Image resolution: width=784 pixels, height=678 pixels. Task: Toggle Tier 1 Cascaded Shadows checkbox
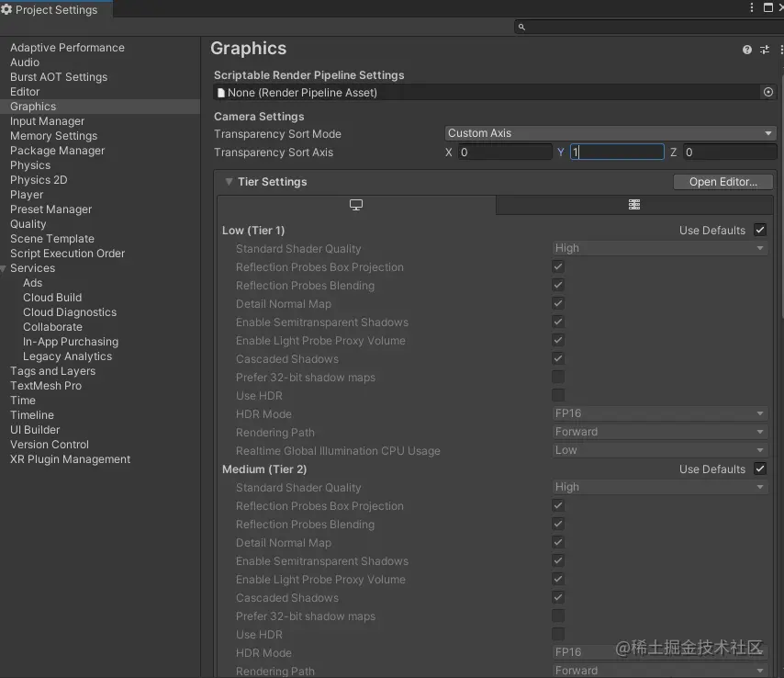pyautogui.click(x=558, y=358)
